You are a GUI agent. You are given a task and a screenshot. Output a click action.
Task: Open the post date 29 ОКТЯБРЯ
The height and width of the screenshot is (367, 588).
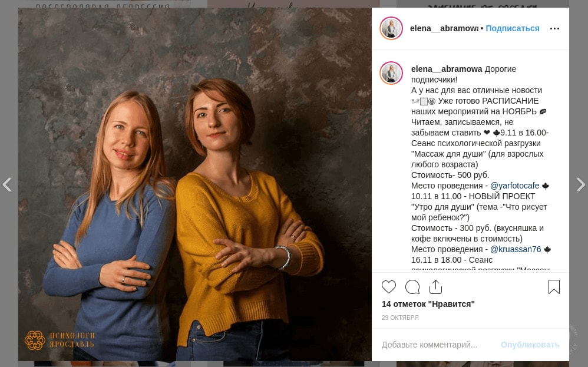[400, 318]
